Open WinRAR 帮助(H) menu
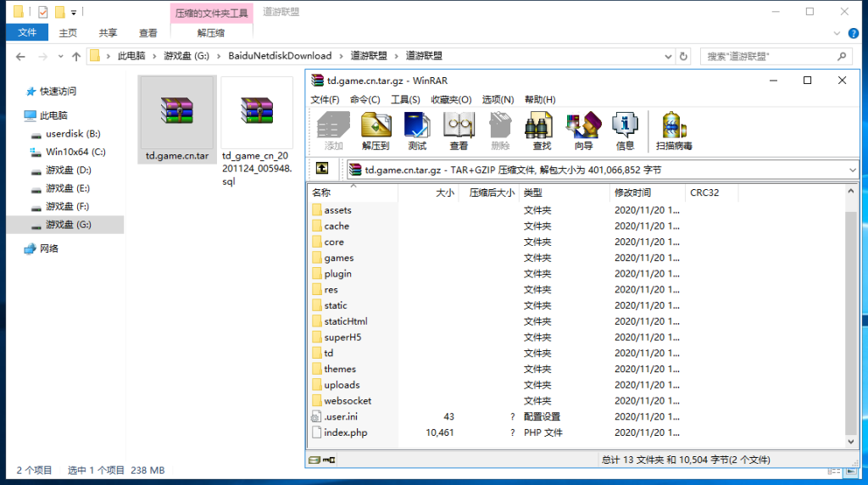 point(540,100)
